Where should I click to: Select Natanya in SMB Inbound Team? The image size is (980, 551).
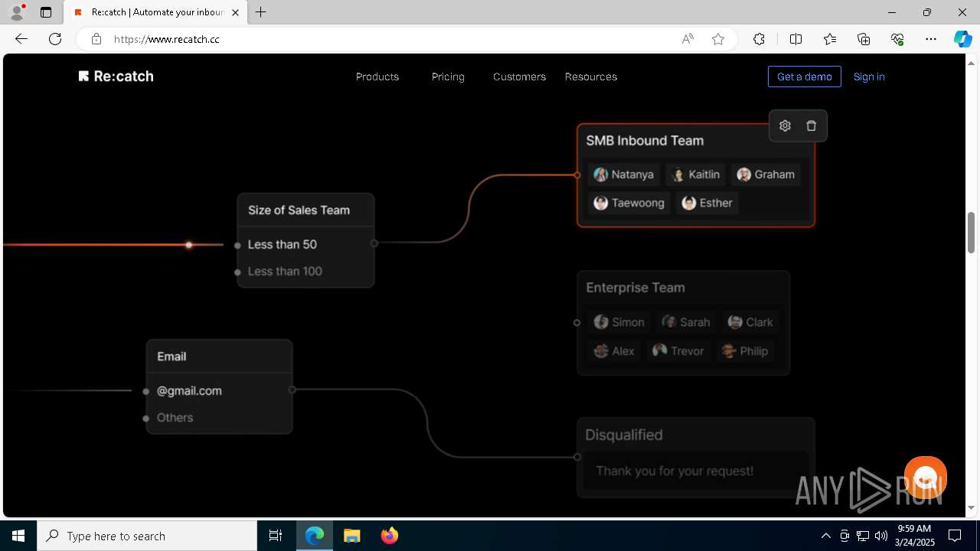624,174
